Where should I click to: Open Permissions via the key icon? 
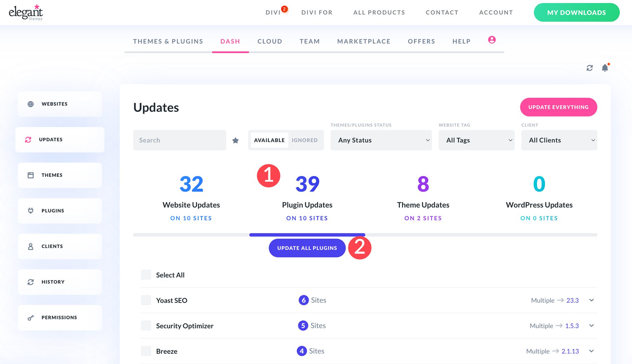tap(30, 318)
